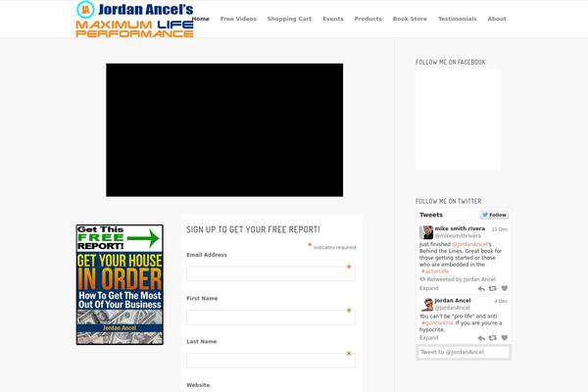Click the Tweet to @JordanAncel box

coord(463,353)
